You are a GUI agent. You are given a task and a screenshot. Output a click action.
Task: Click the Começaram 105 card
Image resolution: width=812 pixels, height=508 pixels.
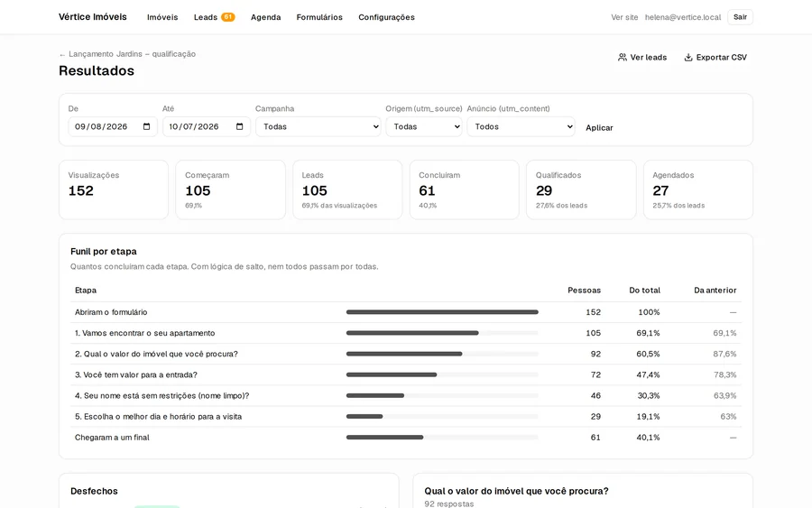point(230,189)
